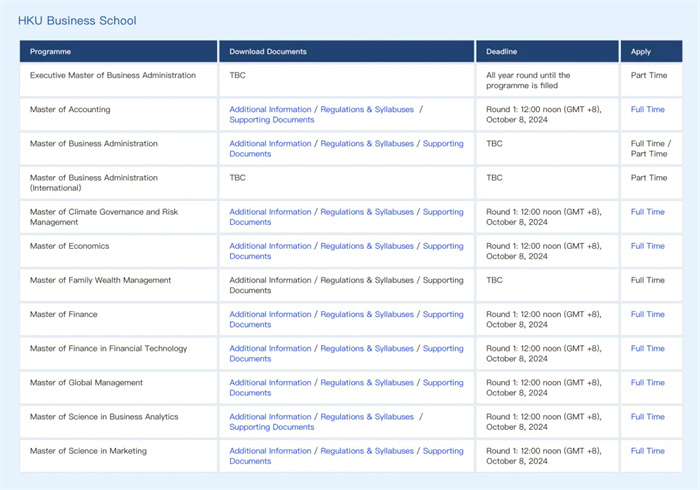Apply Full Time for Science in Business Analytics
This screenshot has width=700, height=490.
point(647,417)
